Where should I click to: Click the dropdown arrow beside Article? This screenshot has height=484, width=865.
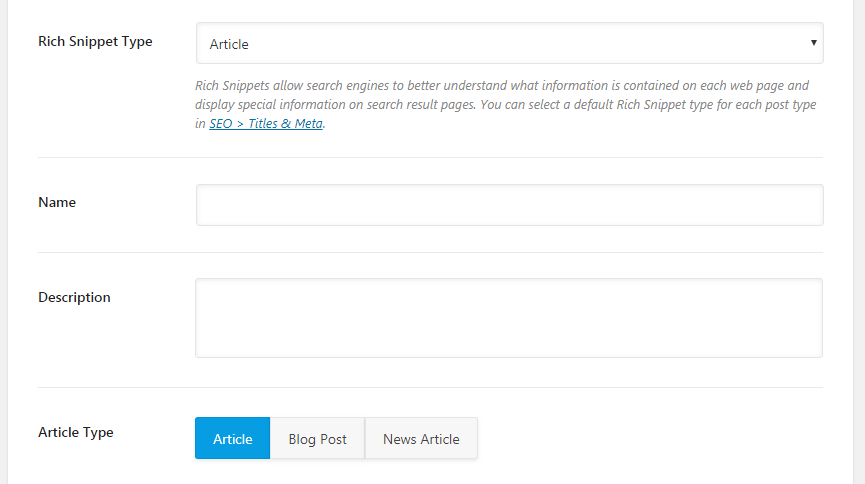813,43
